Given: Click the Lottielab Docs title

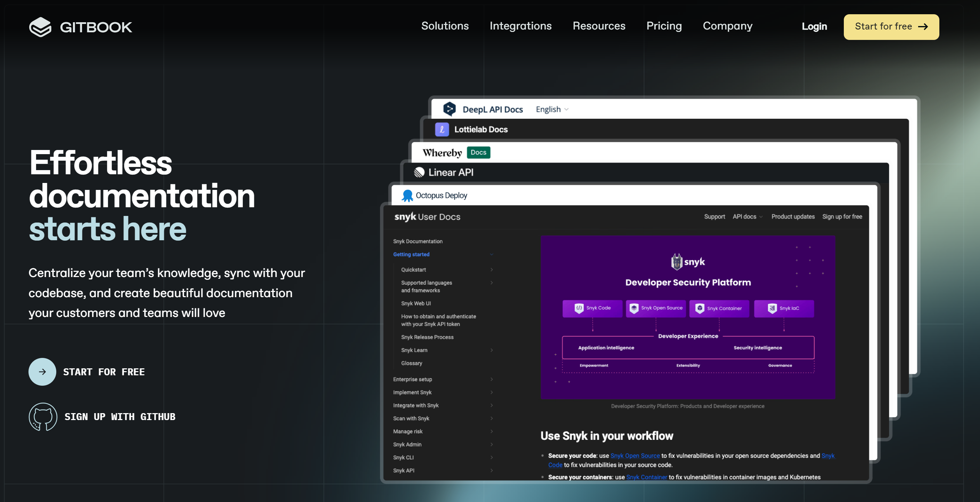Looking at the screenshot, I should [x=481, y=130].
